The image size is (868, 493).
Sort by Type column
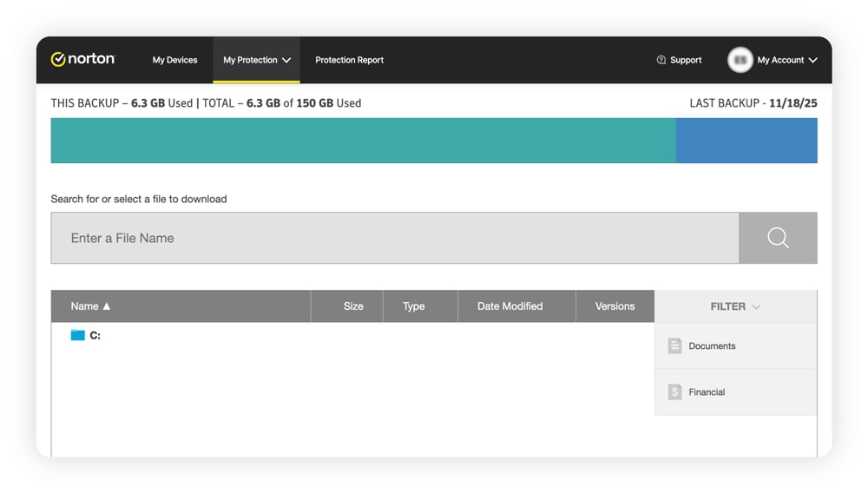(421, 306)
